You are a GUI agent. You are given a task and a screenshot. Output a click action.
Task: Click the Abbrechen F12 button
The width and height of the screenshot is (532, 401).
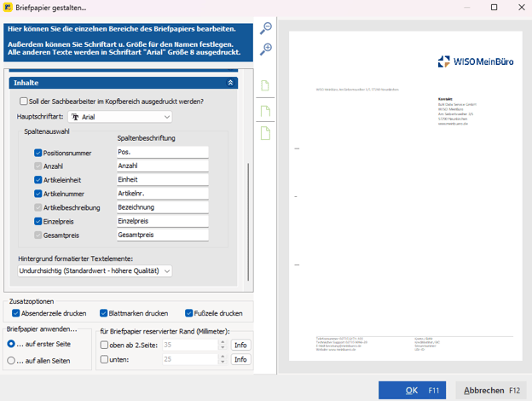[x=491, y=390]
